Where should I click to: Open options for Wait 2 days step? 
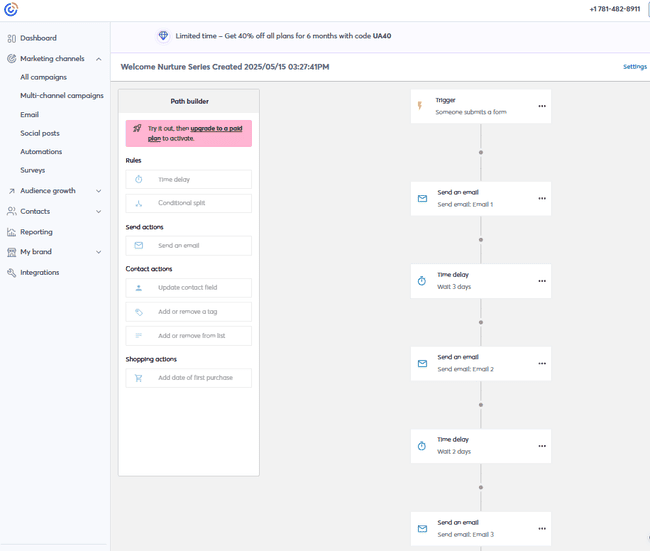click(x=542, y=446)
